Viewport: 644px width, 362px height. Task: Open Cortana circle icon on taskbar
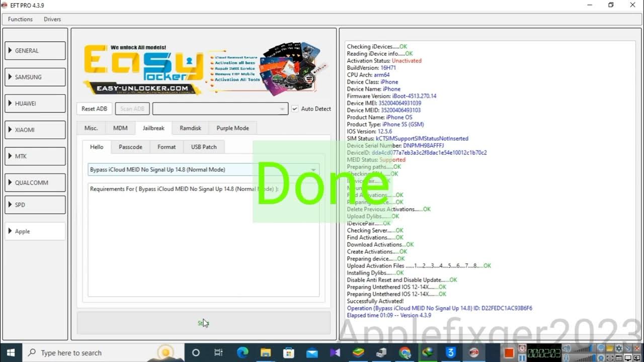pos(196,352)
